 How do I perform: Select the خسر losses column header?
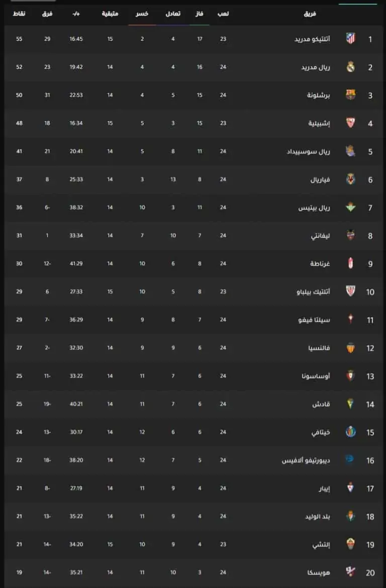(142, 14)
